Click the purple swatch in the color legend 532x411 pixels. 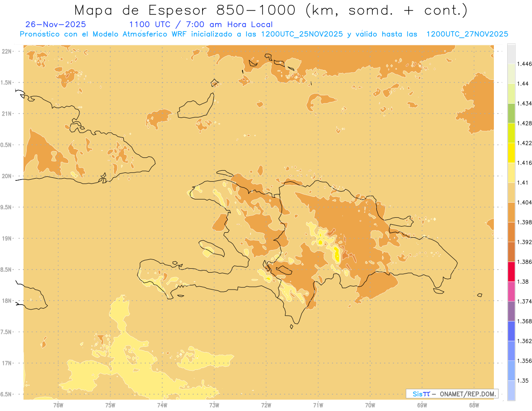tap(511, 311)
